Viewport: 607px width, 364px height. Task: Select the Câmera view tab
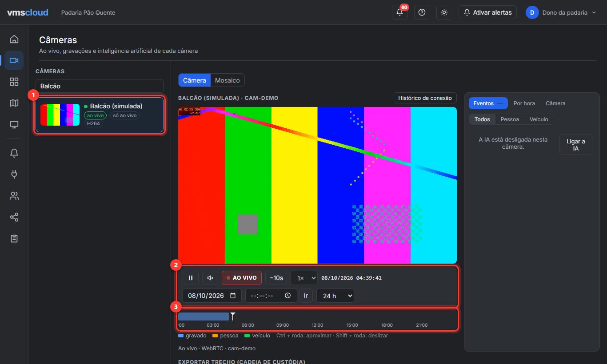coord(195,80)
